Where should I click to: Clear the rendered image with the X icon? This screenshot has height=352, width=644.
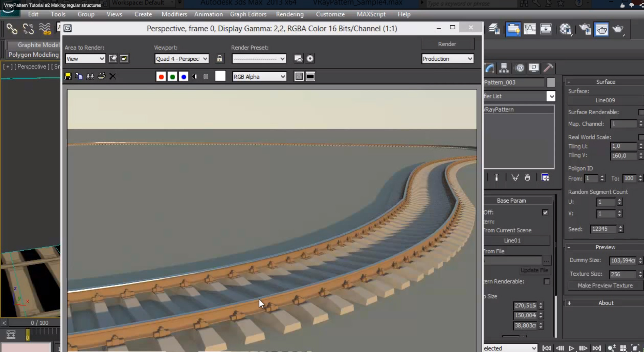tap(113, 76)
